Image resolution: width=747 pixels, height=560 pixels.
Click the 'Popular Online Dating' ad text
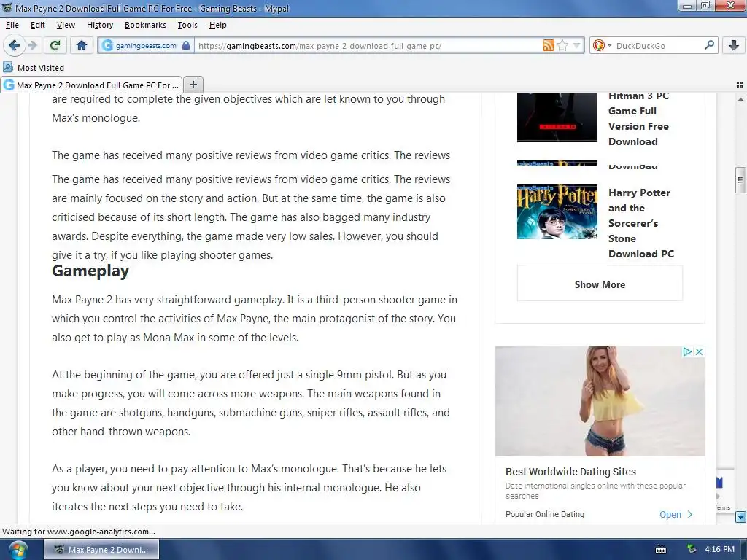[544, 514]
